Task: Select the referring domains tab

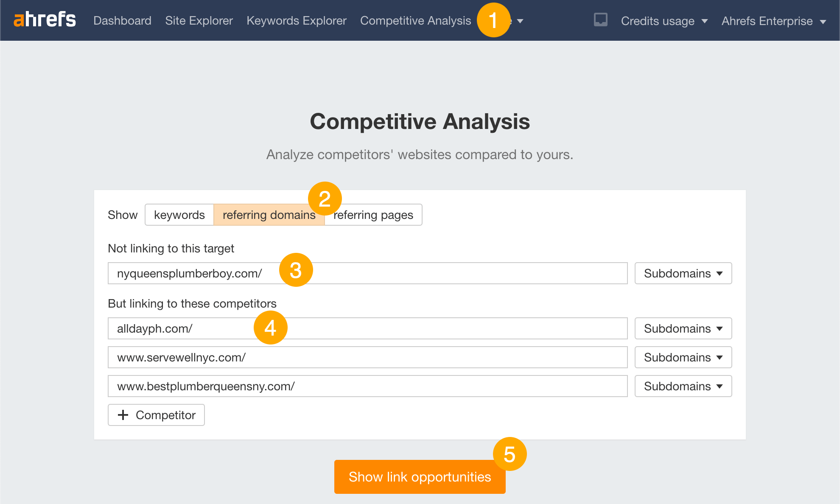Action: [x=269, y=215]
